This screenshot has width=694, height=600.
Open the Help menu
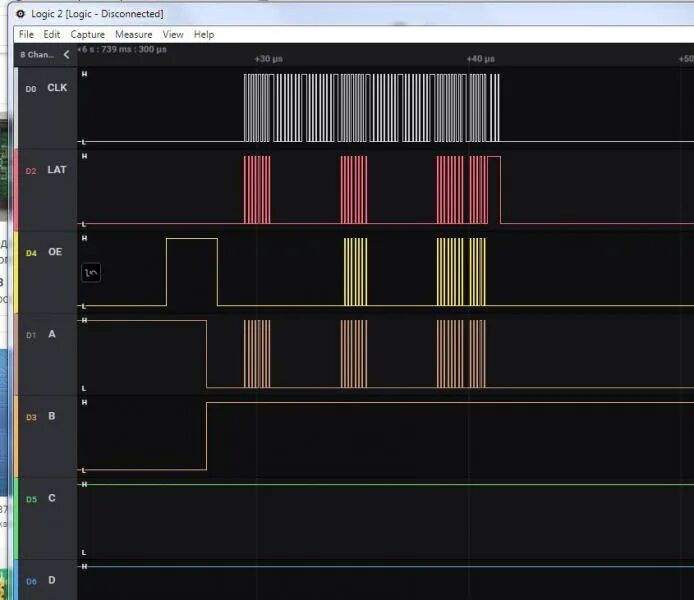tap(204, 35)
